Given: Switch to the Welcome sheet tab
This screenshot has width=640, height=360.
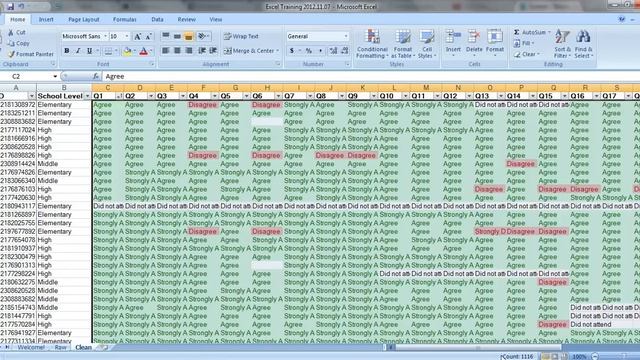Looking at the screenshot, I should pyautogui.click(x=31, y=347).
